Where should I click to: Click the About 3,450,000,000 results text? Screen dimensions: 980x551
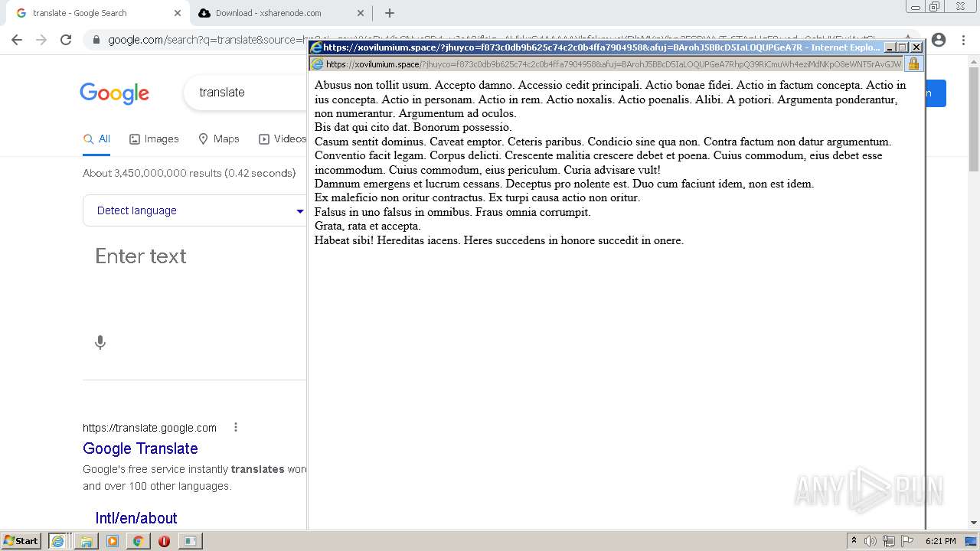[189, 173]
